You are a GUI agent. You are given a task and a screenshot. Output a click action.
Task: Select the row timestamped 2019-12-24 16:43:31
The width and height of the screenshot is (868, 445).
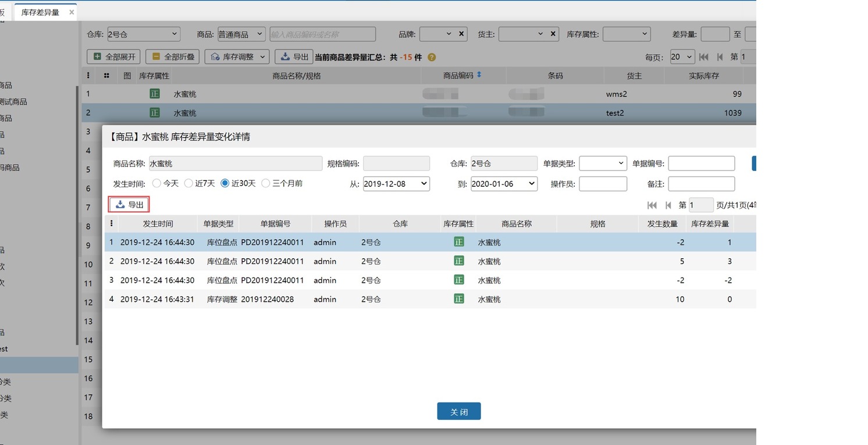[431, 299]
